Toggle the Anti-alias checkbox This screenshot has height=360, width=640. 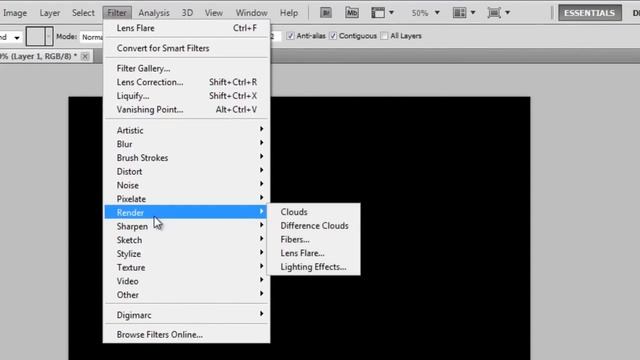pos(290,36)
